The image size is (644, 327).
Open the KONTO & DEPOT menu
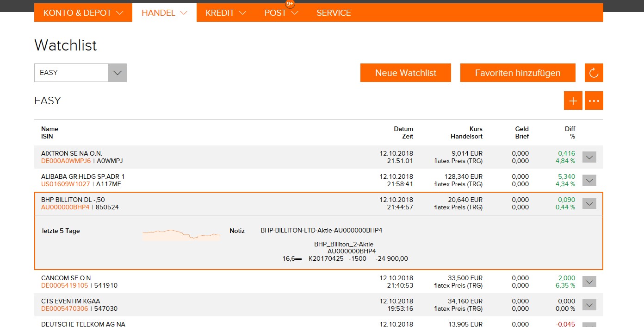[83, 13]
